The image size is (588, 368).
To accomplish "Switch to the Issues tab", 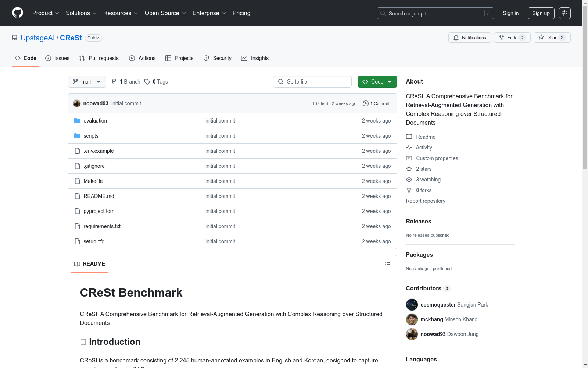I will [57, 58].
